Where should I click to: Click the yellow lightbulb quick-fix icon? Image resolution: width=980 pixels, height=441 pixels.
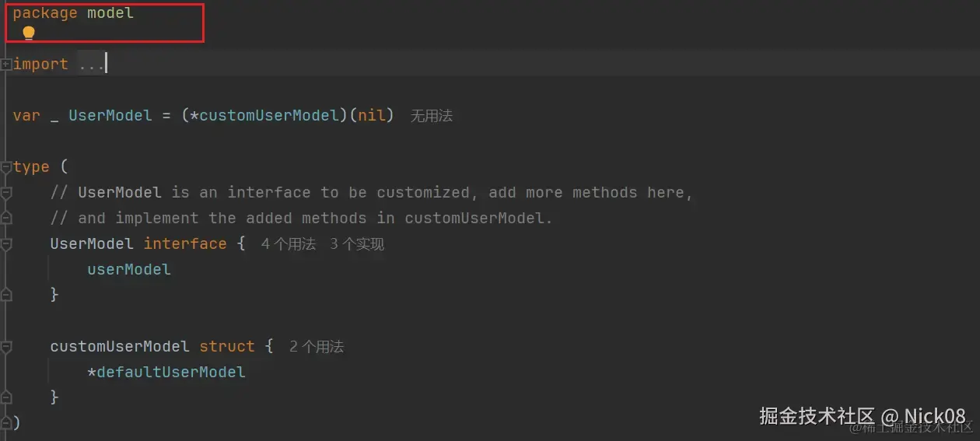29,33
